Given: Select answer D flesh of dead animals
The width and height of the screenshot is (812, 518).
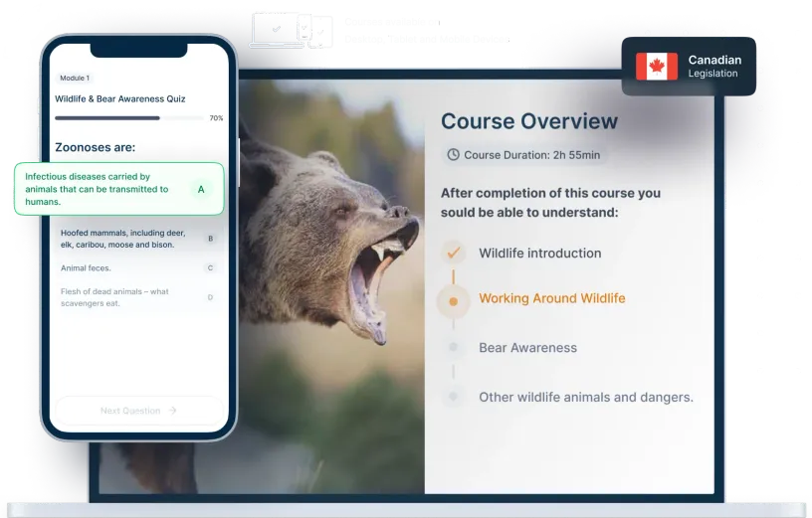Looking at the screenshot, I should tap(139, 297).
